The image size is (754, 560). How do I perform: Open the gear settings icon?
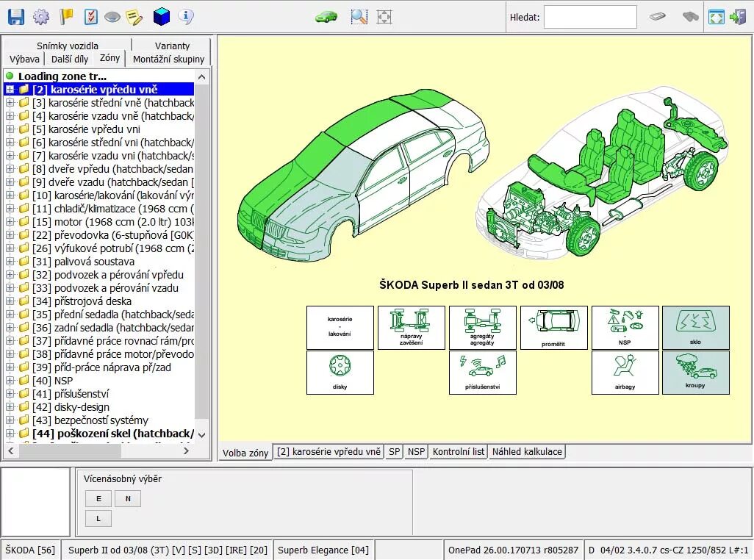tap(41, 17)
